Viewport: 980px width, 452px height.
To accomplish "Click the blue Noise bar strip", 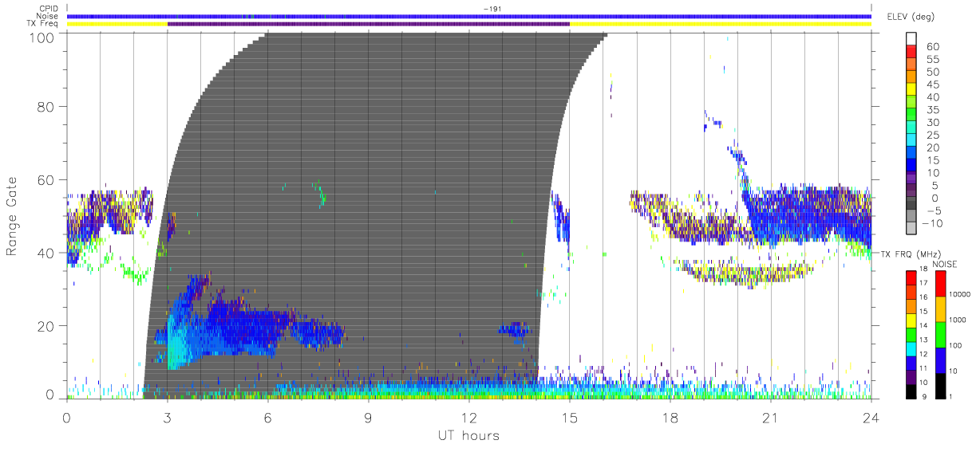I will coord(469,16).
